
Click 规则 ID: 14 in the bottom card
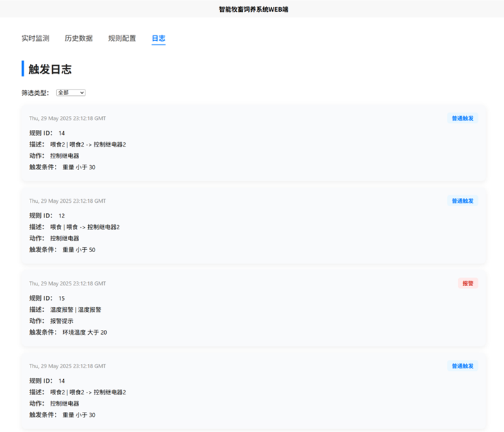coord(47,381)
